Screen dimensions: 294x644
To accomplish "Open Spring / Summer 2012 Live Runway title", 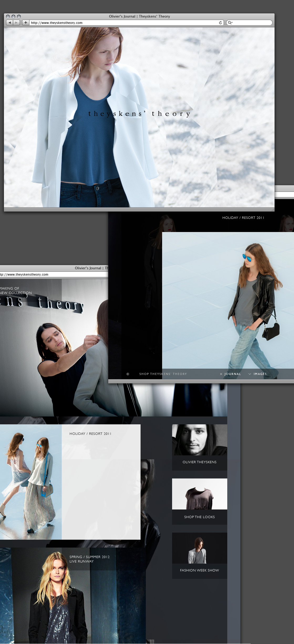I will click(x=89, y=559).
